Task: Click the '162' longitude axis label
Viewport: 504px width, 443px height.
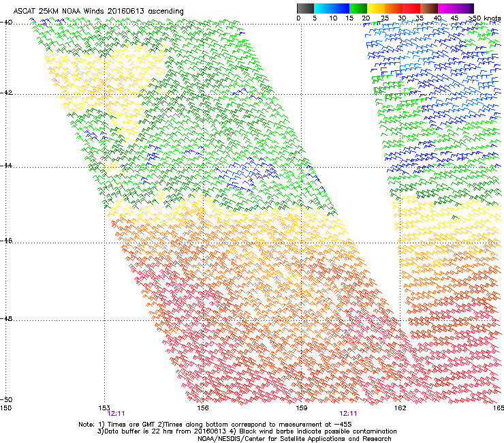Action: (x=400, y=408)
